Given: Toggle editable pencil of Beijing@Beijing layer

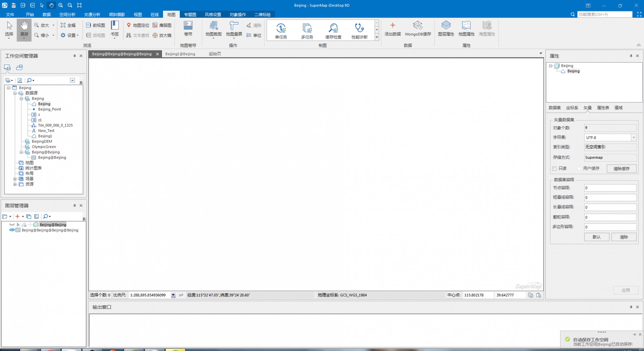Looking at the screenshot, I should click(x=24, y=225).
